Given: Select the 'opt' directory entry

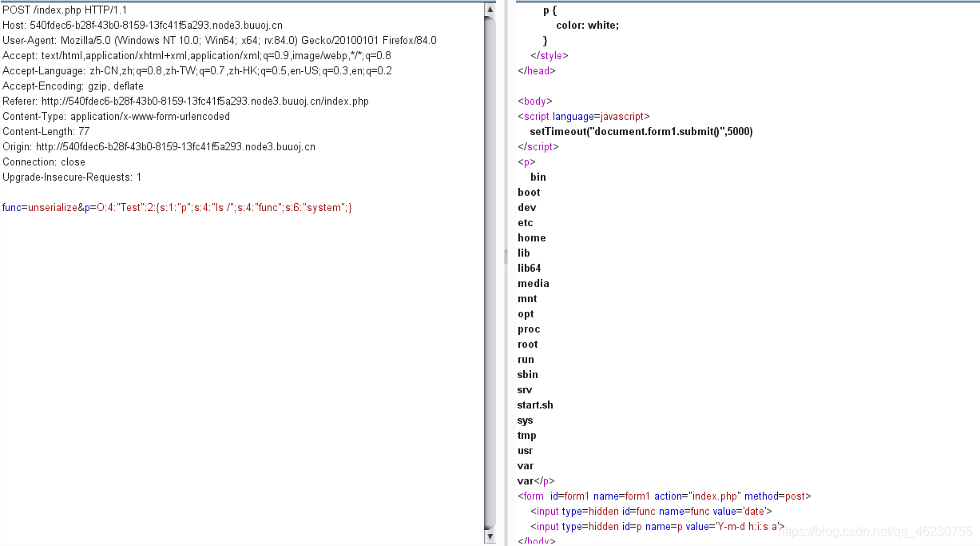Looking at the screenshot, I should point(526,313).
